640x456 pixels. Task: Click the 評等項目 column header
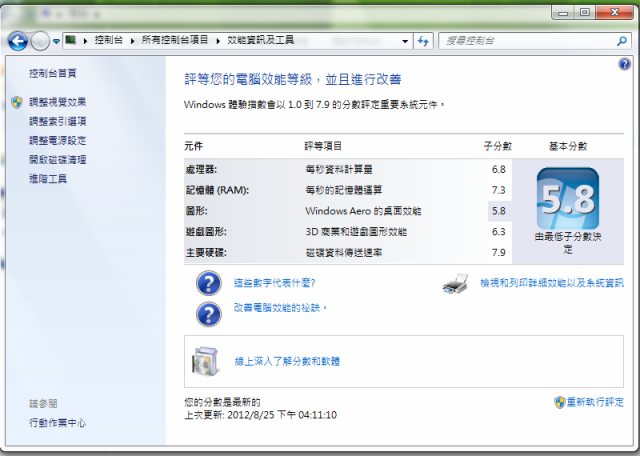coord(323,146)
